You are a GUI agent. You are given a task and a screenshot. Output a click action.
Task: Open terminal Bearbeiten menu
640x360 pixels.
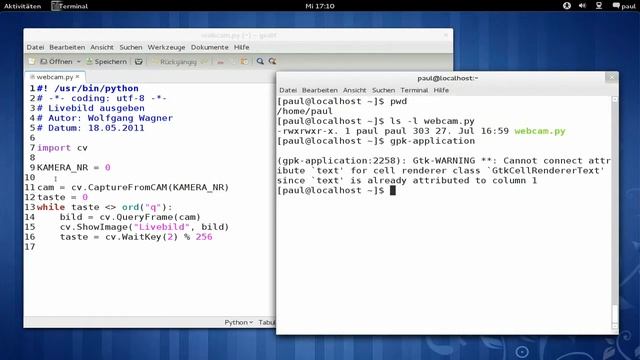(x=320, y=90)
